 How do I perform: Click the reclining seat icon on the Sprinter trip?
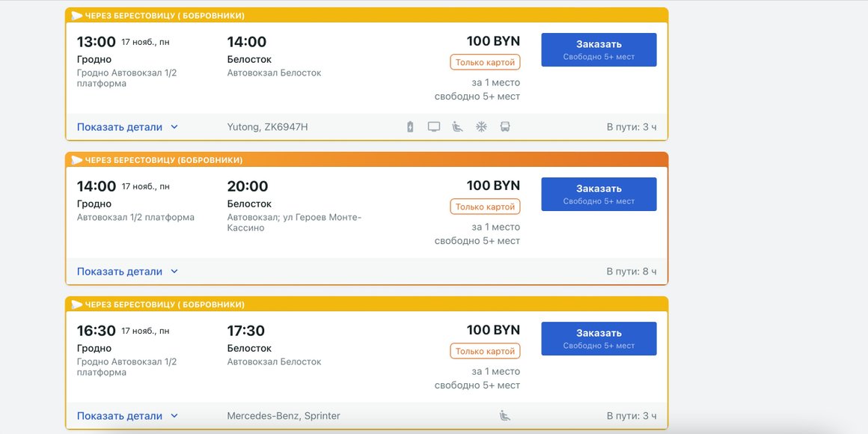(505, 416)
